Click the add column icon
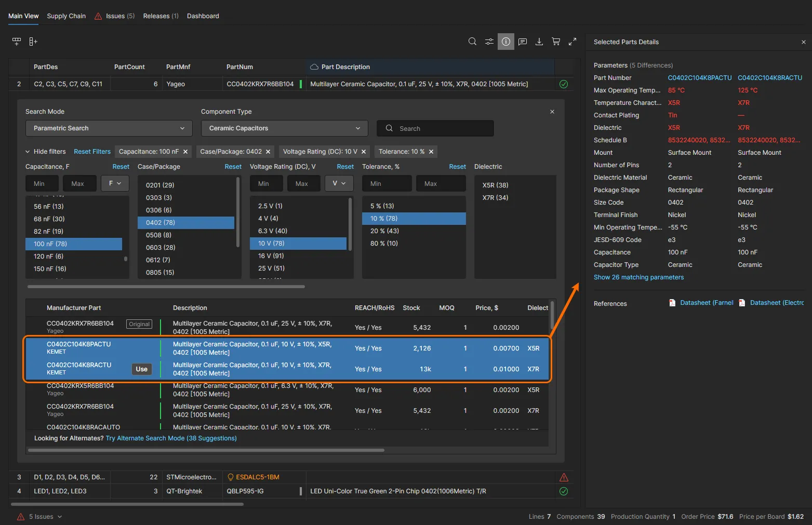Image resolution: width=812 pixels, height=525 pixels. click(x=33, y=42)
